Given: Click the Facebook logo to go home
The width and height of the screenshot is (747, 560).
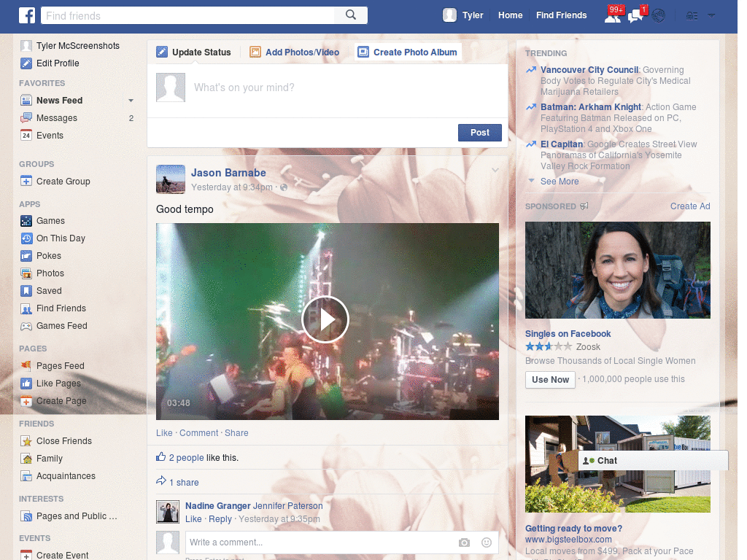Looking at the screenshot, I should click(27, 15).
